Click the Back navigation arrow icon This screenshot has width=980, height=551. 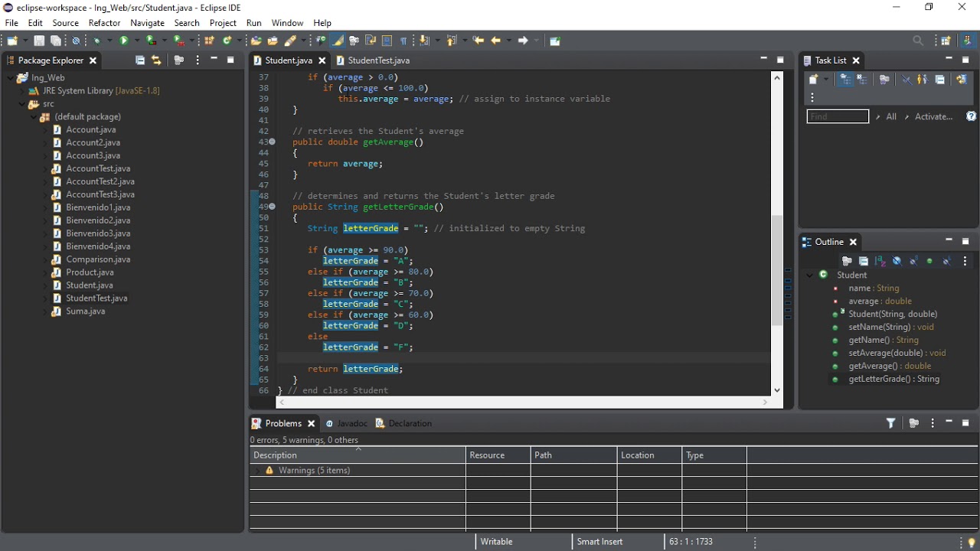click(x=495, y=41)
